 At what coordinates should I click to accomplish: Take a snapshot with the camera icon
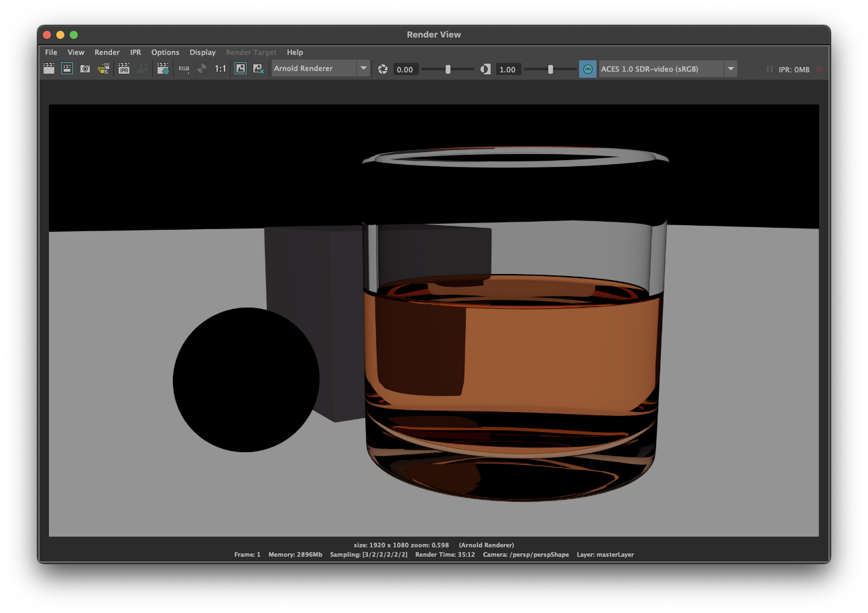(85, 68)
